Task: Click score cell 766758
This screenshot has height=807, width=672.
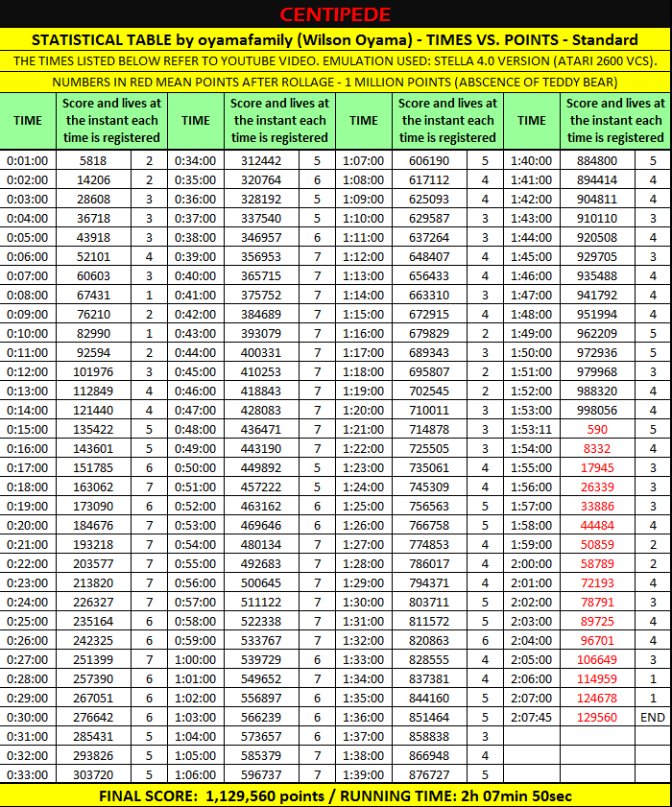Action: click(429, 525)
